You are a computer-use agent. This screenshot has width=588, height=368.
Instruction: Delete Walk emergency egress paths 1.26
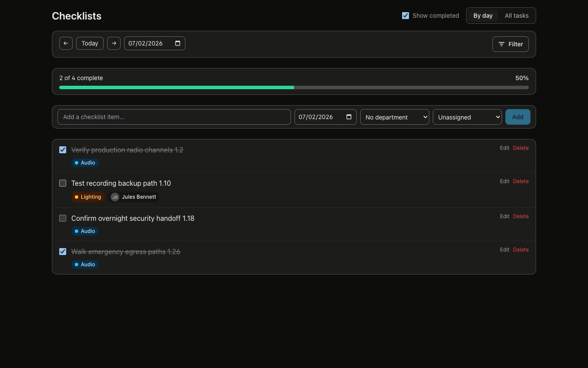pos(521,250)
